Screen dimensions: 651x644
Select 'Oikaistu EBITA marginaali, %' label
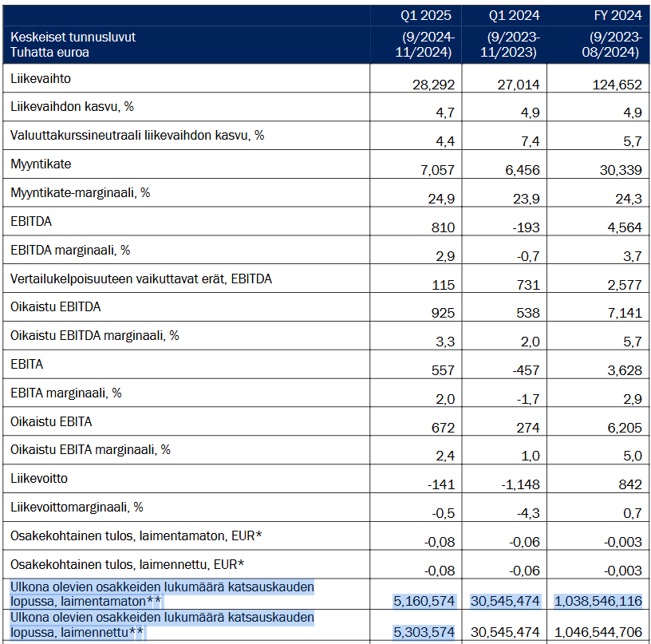pyautogui.click(x=90, y=449)
